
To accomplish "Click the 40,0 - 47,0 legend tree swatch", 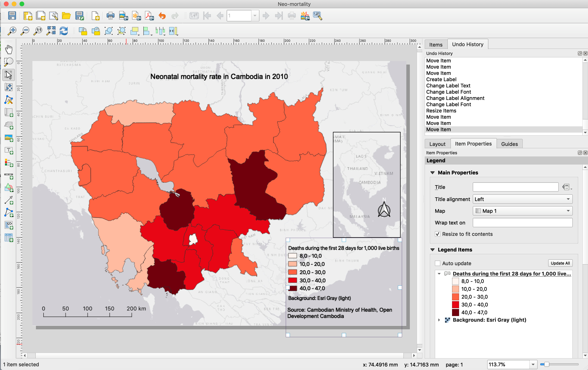I will tap(455, 313).
